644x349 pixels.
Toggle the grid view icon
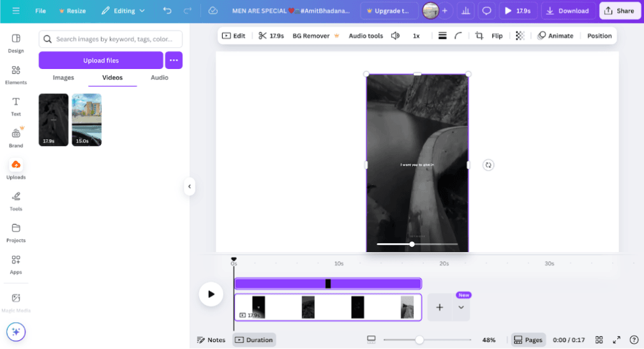coord(599,340)
